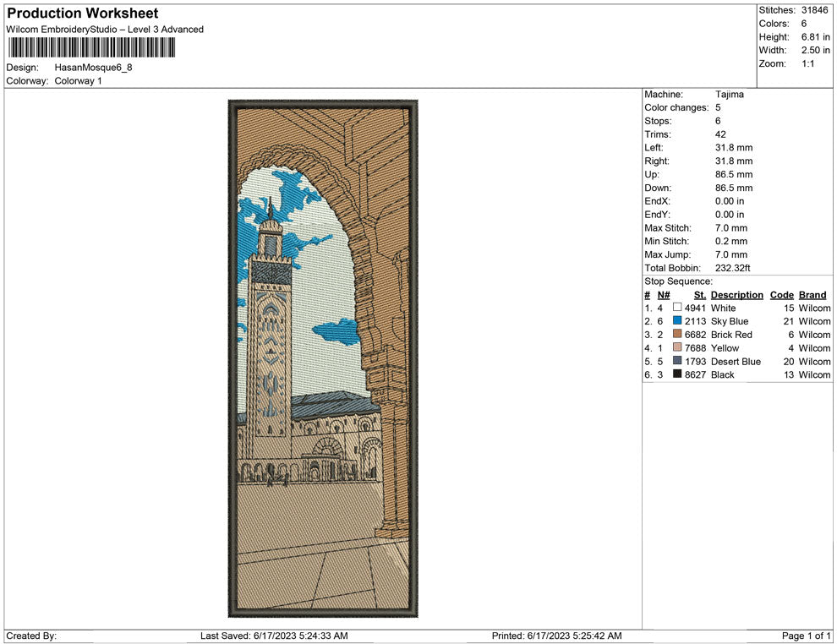Click the Black thread color swatch
This screenshot has height=644, width=837.
[677, 374]
